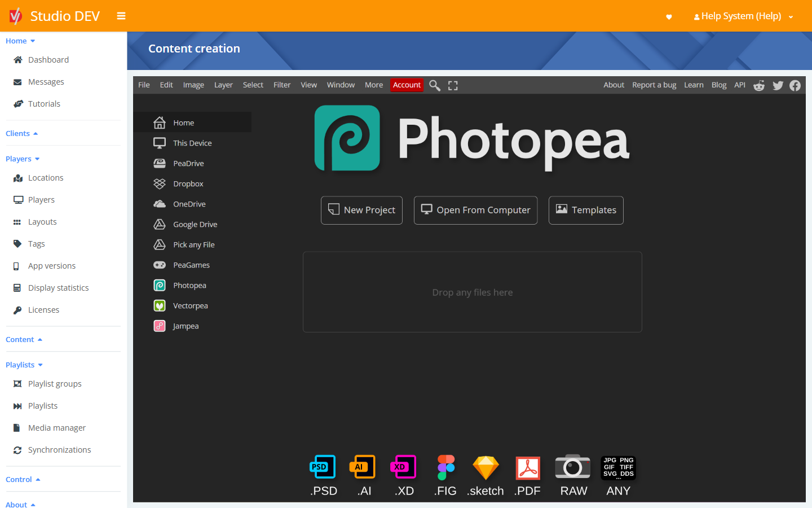The width and height of the screenshot is (812, 508).
Task: Expand the About sidebar section
Action: tap(20, 504)
